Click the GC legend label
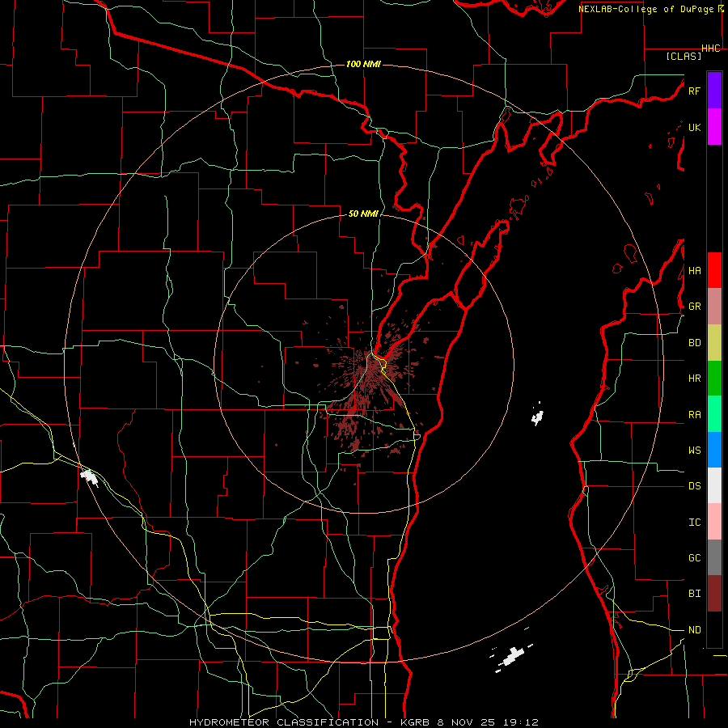This screenshot has width=728, height=728. 694,558
